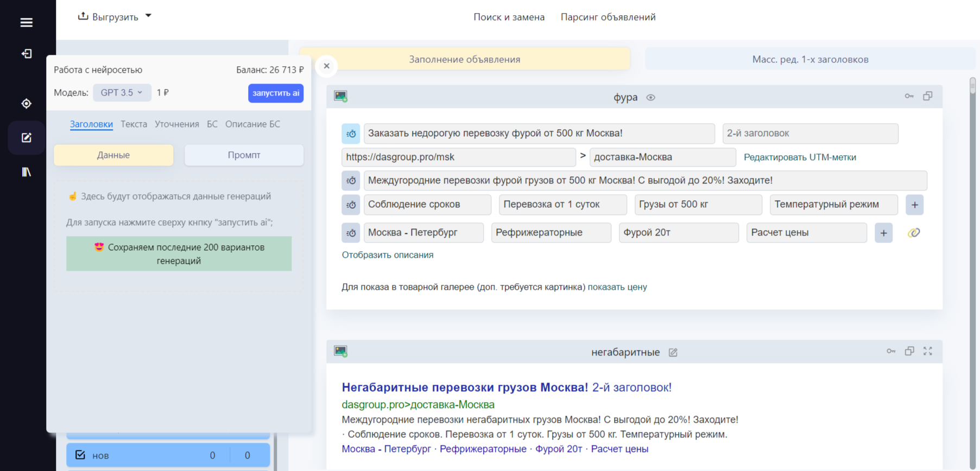Click the first headline input field
Viewport: 980px width, 471px height.
(539, 133)
